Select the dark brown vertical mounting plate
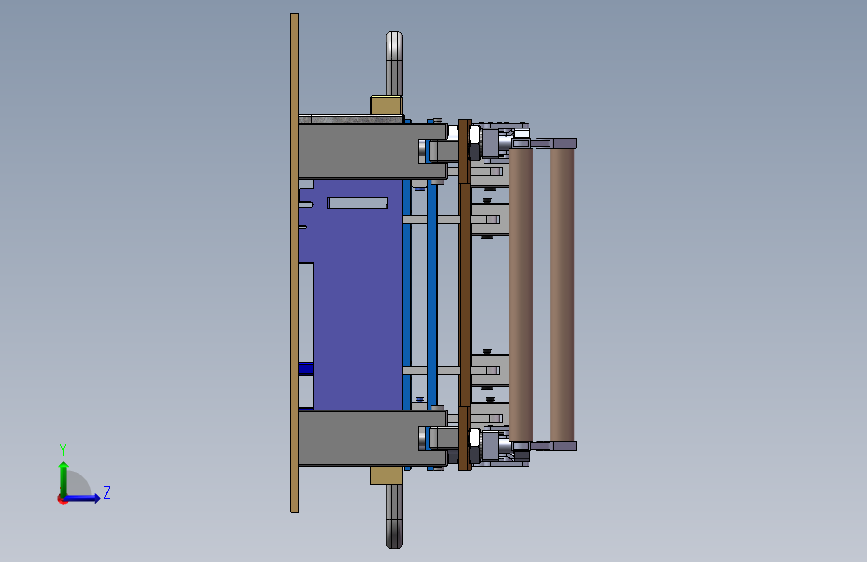Screen dimensions: 867x562 click(x=465, y=295)
